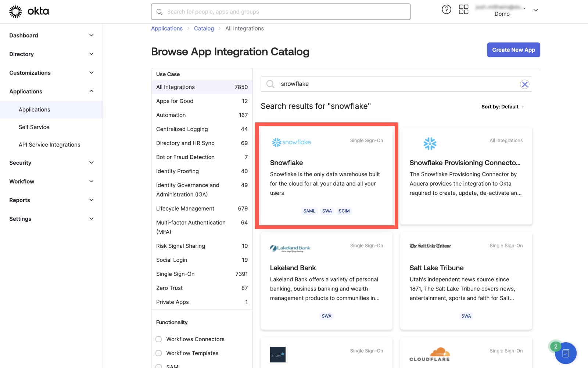588x368 pixels.
Task: Open the apps grid icon
Action: pyautogui.click(x=463, y=10)
